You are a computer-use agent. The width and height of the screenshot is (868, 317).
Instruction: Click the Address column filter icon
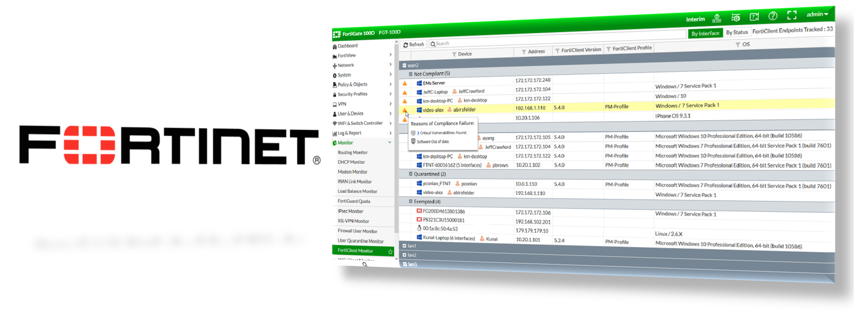[x=524, y=52]
